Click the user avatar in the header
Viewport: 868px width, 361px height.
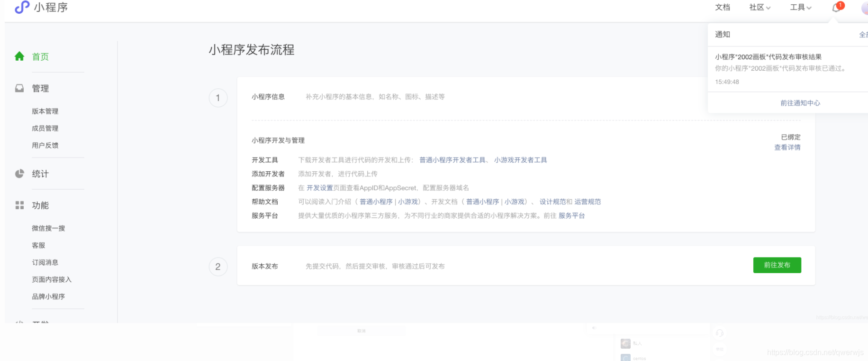coord(865,8)
